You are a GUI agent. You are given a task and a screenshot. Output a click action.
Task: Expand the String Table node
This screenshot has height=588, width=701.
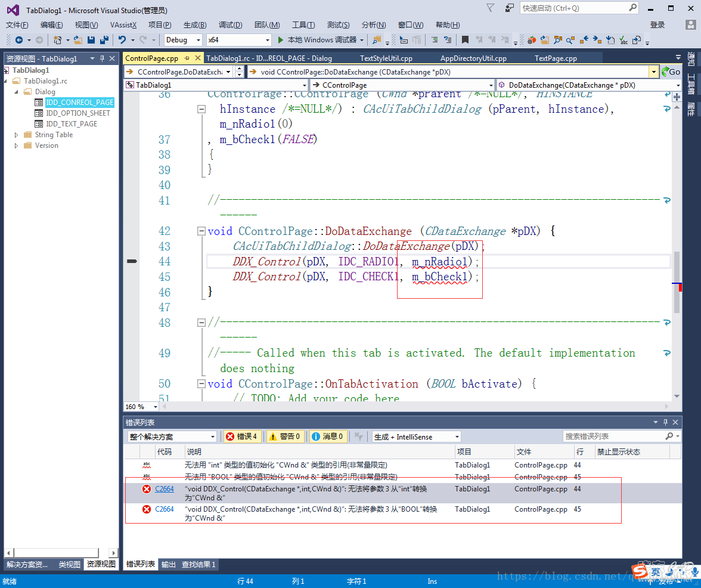click(16, 135)
